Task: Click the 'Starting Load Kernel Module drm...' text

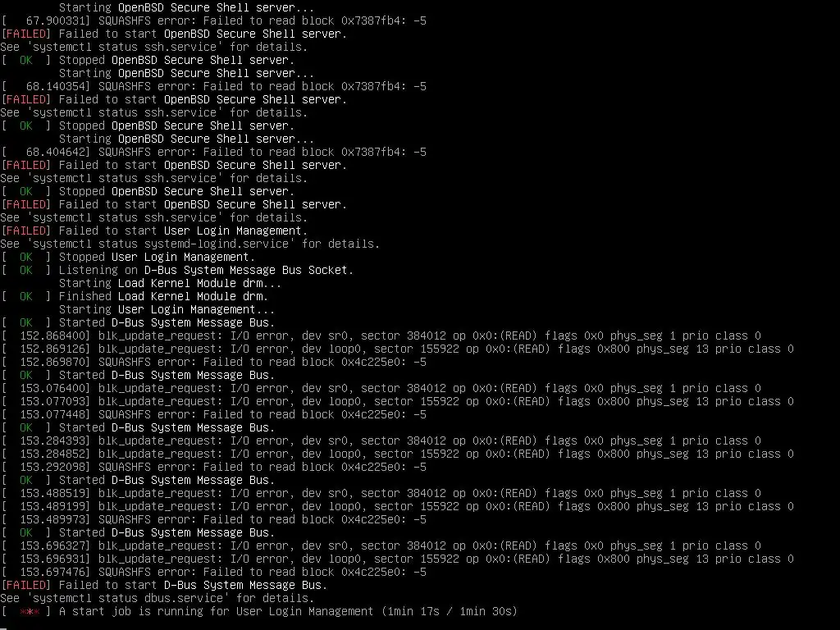Action: click(x=170, y=283)
